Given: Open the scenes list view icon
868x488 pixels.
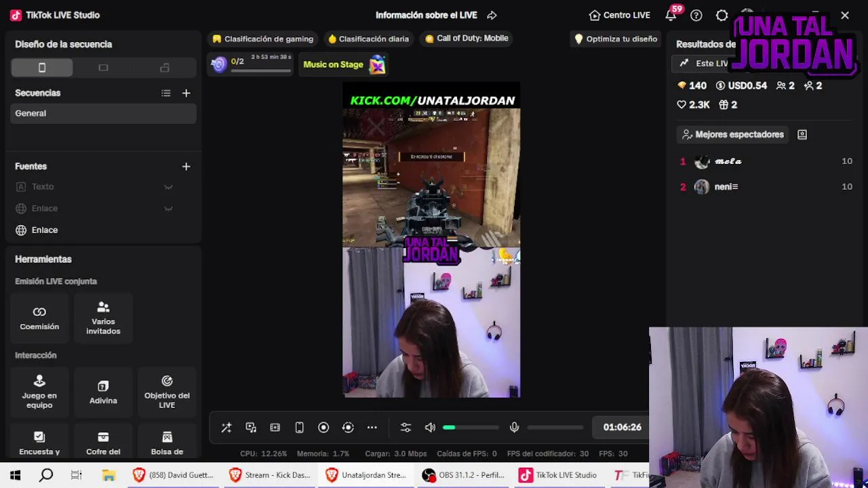Looking at the screenshot, I should tap(165, 93).
